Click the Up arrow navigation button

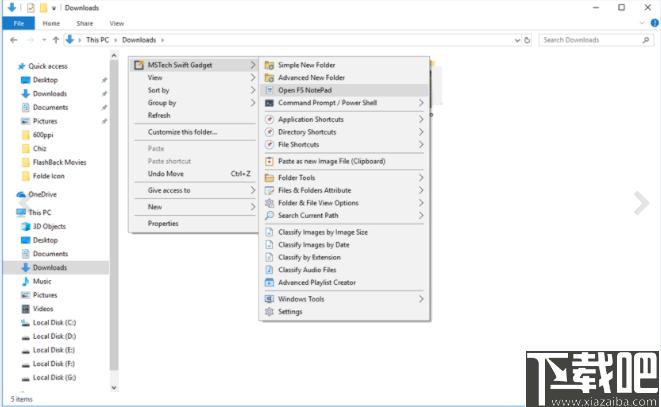tap(56, 40)
